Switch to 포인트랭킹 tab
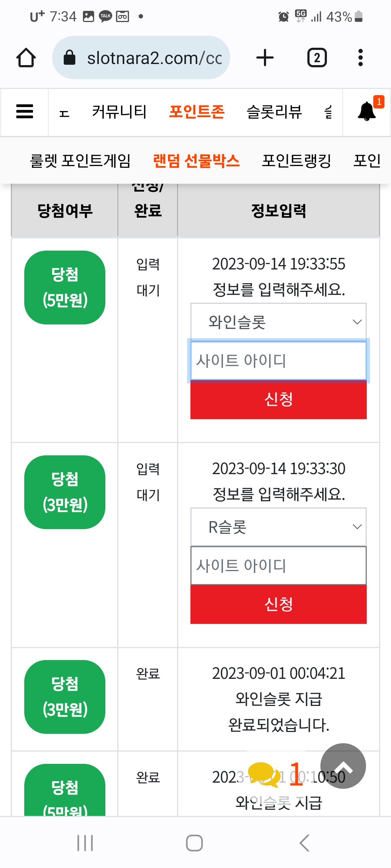This screenshot has height=868, width=391. 297,161
